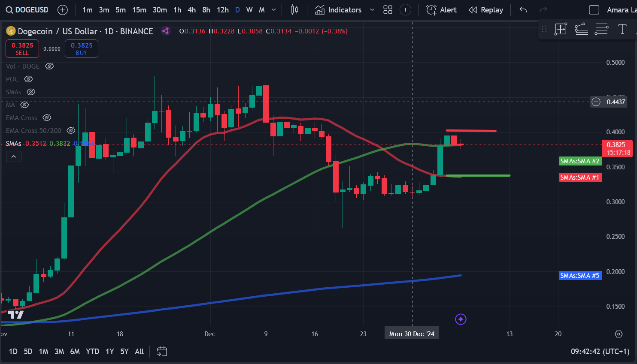The height and width of the screenshot is (364, 637).
Task: Select the Text drawing tool
Action: coord(622,29)
